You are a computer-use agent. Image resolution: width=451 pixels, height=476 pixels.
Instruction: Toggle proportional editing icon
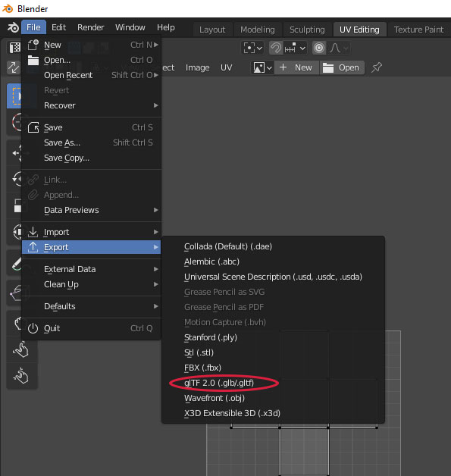tap(319, 48)
